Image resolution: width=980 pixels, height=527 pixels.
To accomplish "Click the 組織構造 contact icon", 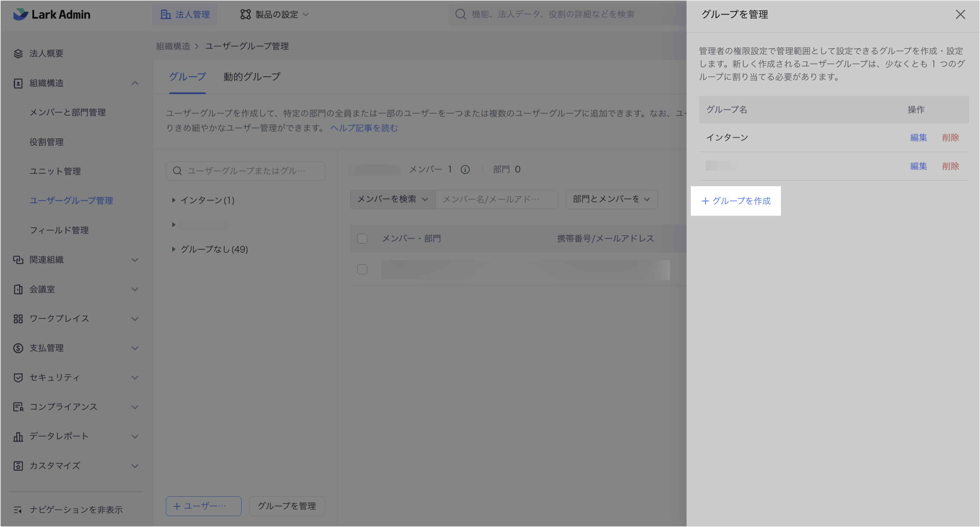I will [18, 83].
